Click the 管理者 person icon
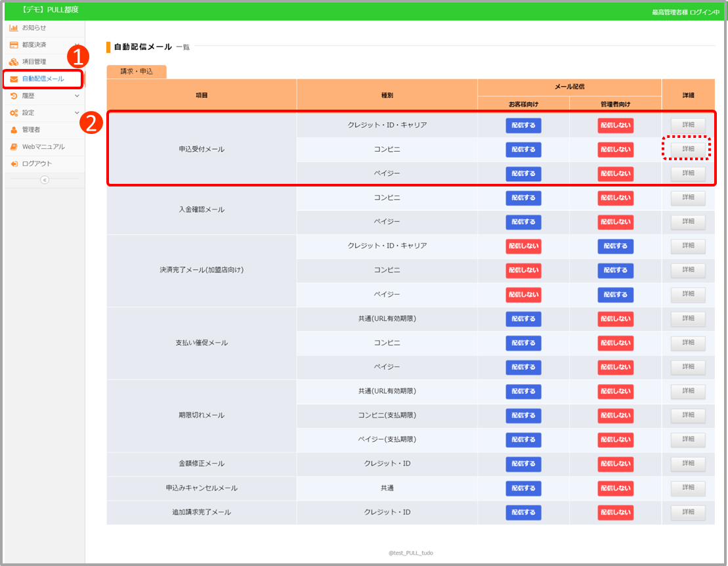Viewport: 728px width, 566px height. (x=14, y=130)
